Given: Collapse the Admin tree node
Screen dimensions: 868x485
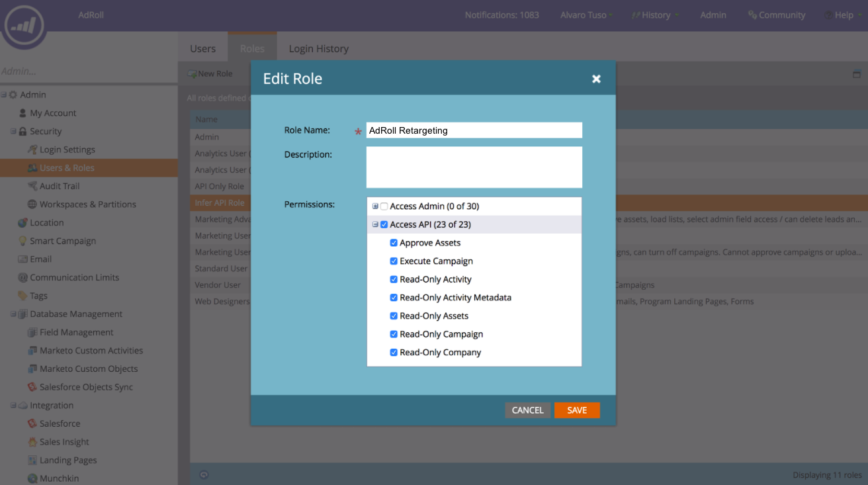Looking at the screenshot, I should pyautogui.click(x=4, y=95).
